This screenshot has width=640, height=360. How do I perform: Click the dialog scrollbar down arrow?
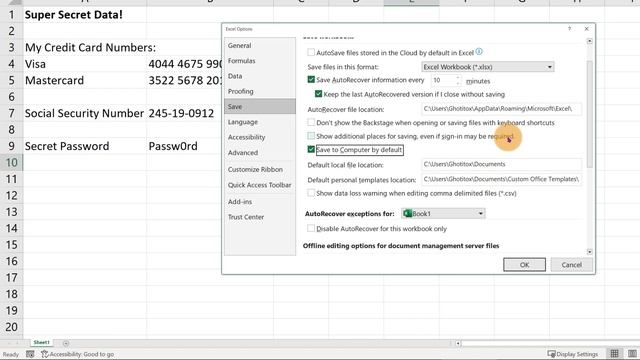tap(589, 252)
